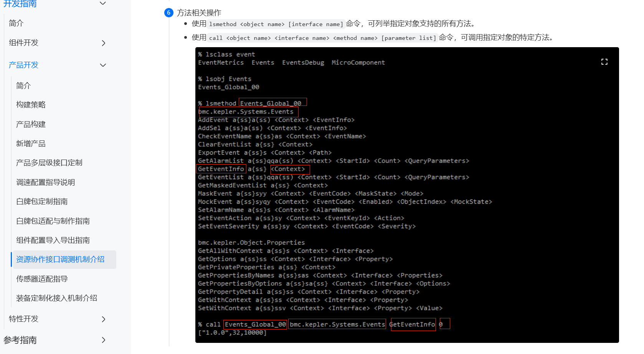Select 新增产品 in sidebar
Image resolution: width=644 pixels, height=354 pixels.
pos(31,143)
